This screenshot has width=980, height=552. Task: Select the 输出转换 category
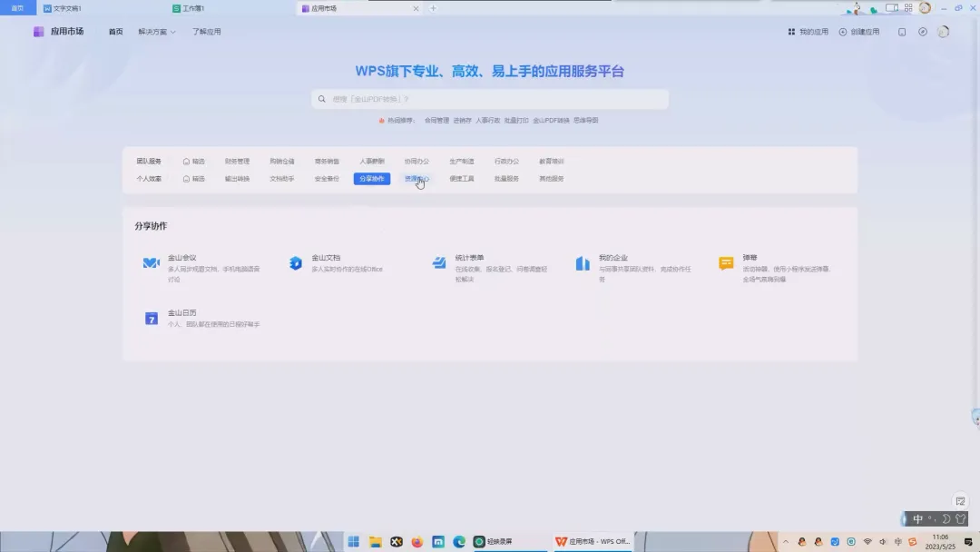point(237,179)
